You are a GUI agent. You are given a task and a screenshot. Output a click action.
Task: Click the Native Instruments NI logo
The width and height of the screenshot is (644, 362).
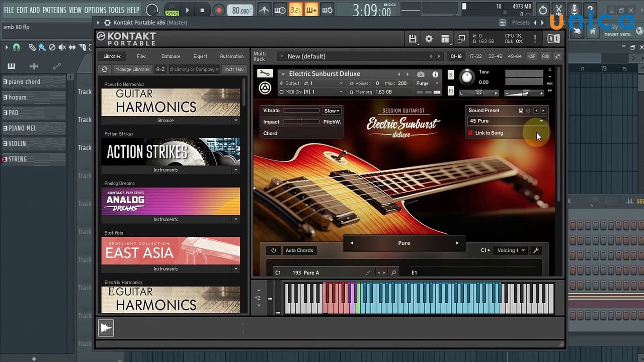[553, 39]
